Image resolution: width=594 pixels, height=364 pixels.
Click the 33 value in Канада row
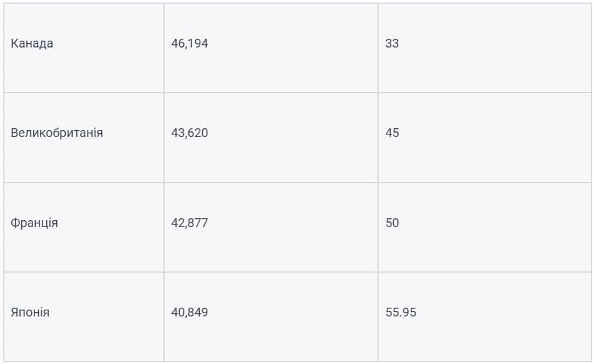tap(392, 43)
